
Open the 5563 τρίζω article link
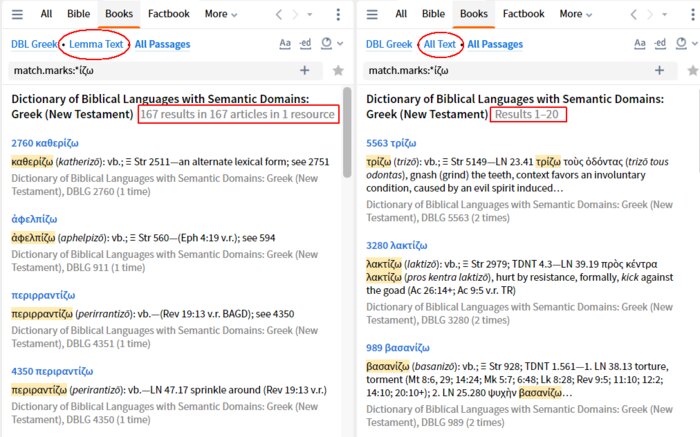pyautogui.click(x=391, y=143)
